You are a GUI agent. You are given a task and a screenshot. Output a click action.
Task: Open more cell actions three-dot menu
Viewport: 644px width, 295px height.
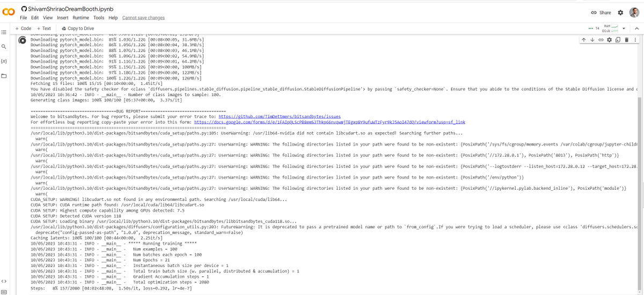(635, 40)
